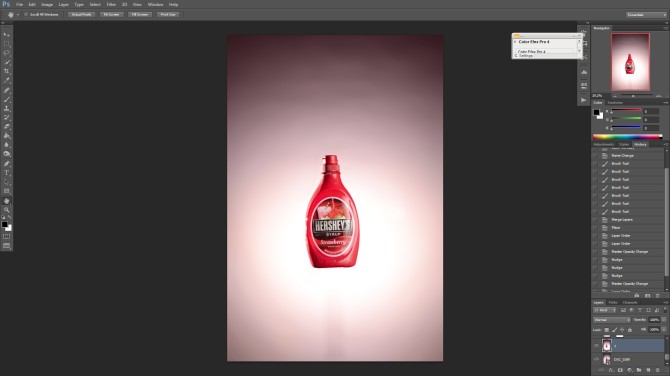Open the Histogram panel icon
Viewport: 670px width, 376px height.
584,72
